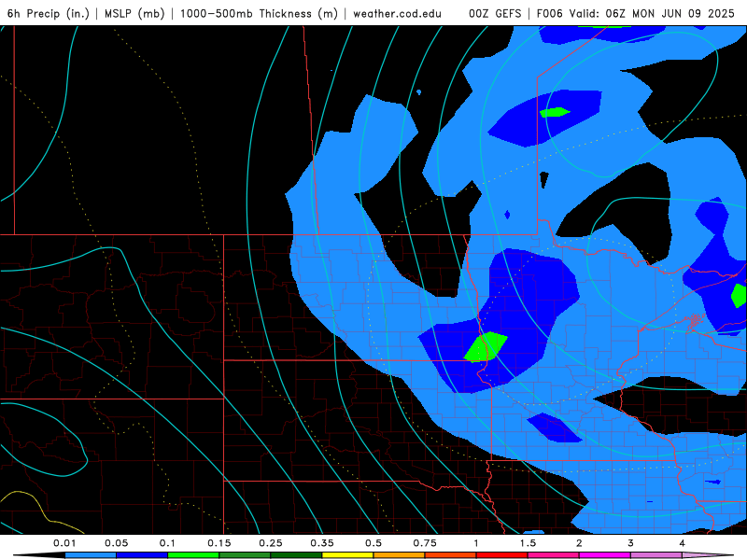Screen dimensions: 747x560
Task: Click the '0.1' legend value
Action: coord(168,543)
